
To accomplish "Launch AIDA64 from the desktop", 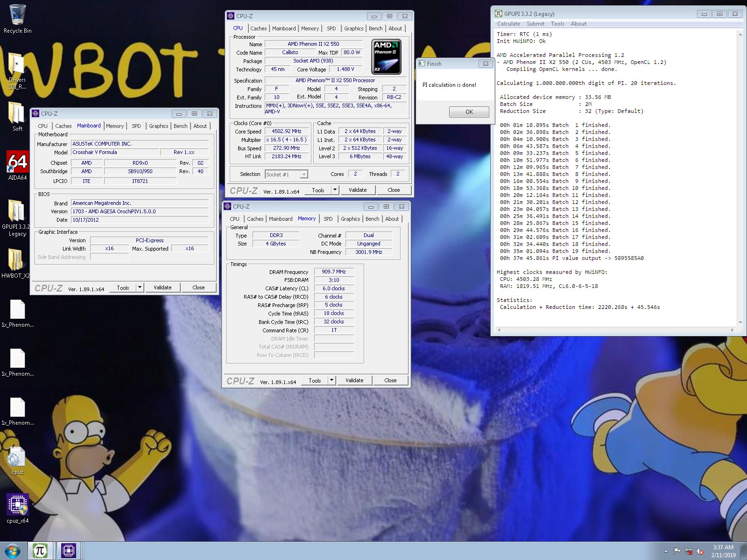I will [x=17, y=165].
